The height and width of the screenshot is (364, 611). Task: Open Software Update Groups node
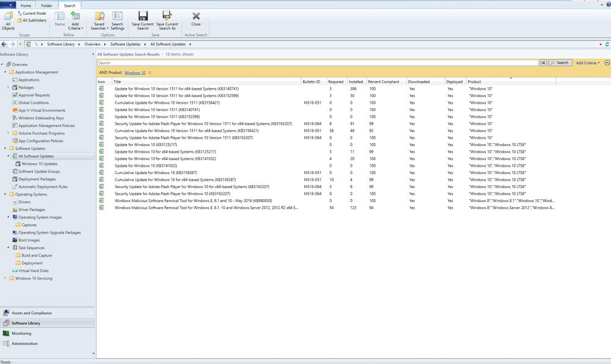click(39, 171)
